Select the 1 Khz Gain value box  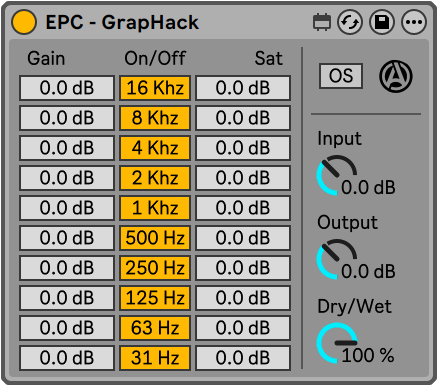click(x=67, y=208)
